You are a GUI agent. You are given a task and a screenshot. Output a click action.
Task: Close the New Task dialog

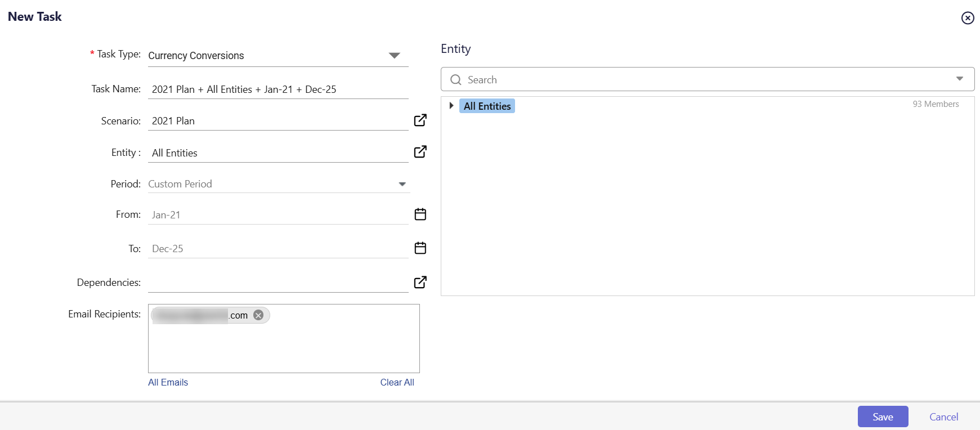(967, 18)
